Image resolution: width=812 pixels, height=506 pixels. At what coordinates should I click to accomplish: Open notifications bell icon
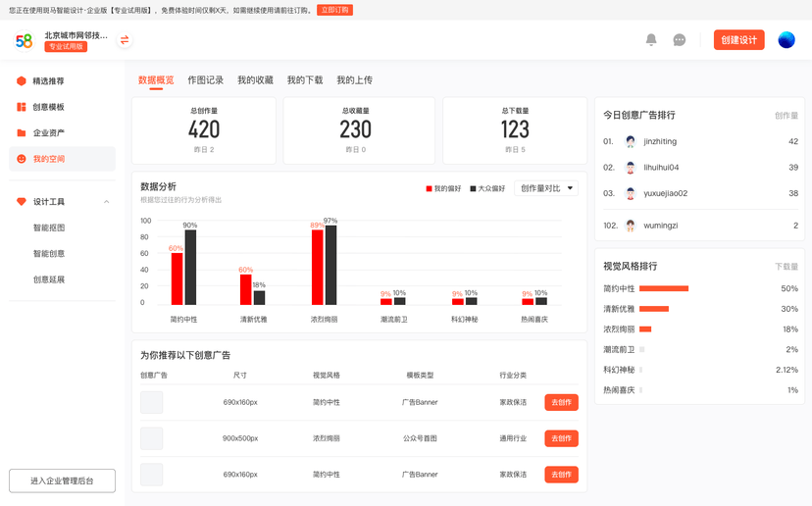point(651,40)
